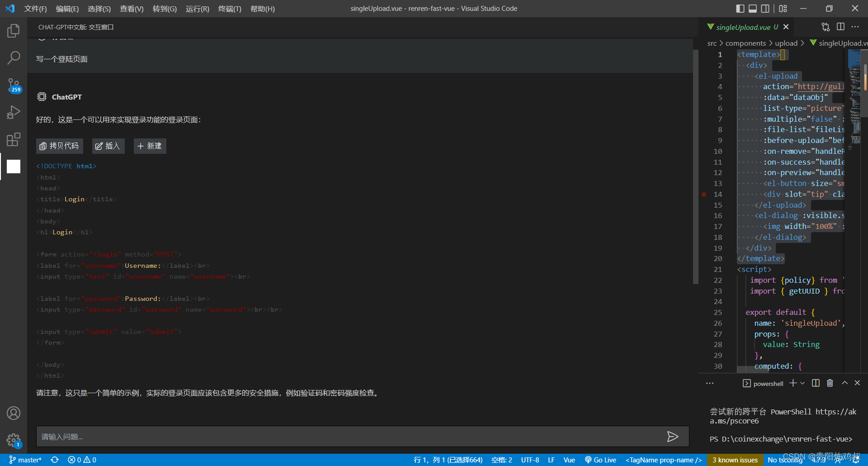
Task: Select the CHAT-GPT extension activity bar icon
Action: coord(14,166)
